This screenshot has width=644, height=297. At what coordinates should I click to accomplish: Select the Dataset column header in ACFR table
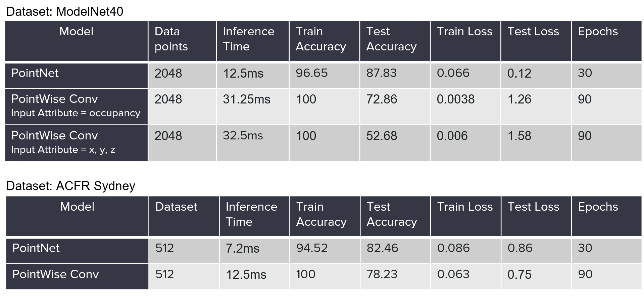pyautogui.click(x=176, y=207)
